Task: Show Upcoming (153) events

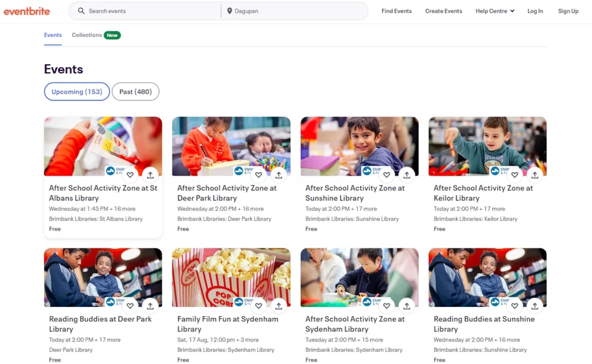Action: [x=77, y=92]
